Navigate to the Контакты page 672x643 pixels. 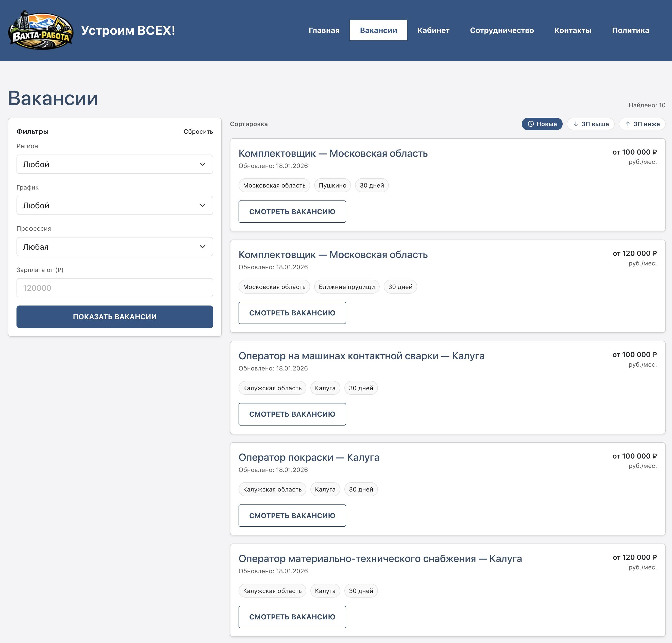tap(573, 30)
